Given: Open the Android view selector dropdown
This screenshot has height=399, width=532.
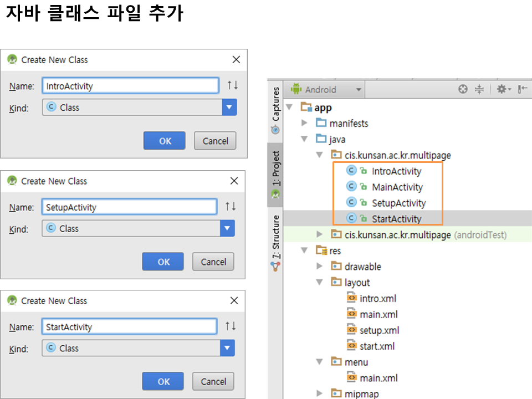Looking at the screenshot, I should click(x=326, y=89).
